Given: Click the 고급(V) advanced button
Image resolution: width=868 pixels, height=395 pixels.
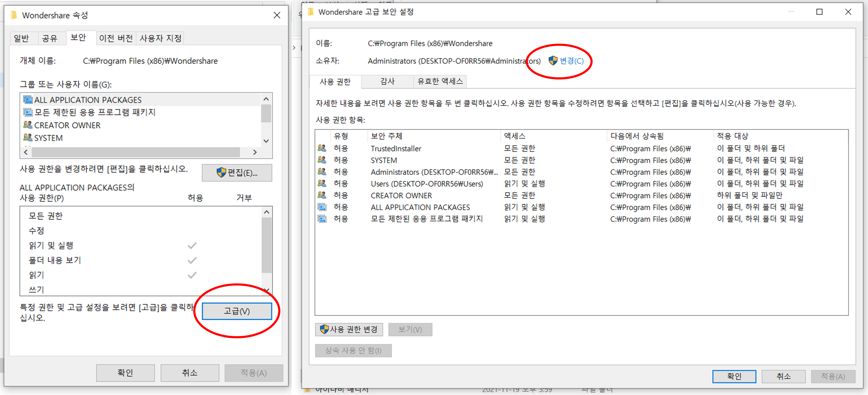Looking at the screenshot, I should pyautogui.click(x=237, y=311).
